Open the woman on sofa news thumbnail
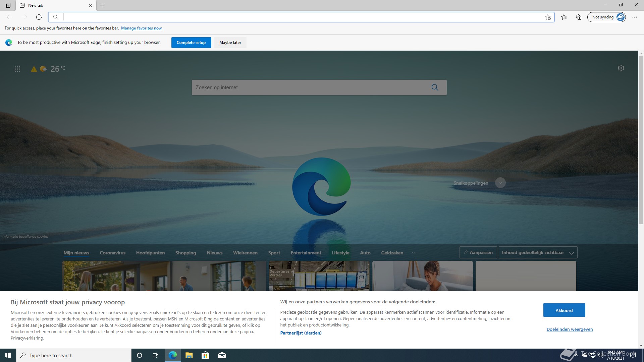Image resolution: width=644 pixels, height=362 pixels. coord(423,276)
